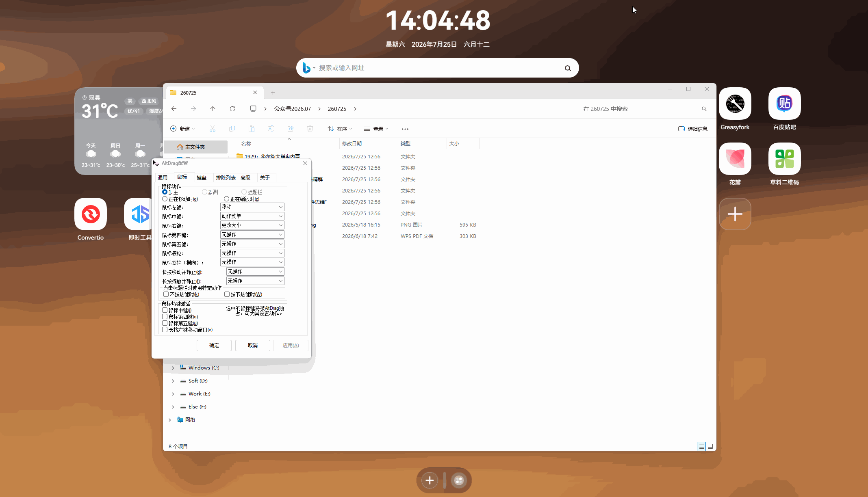Switch to the 键盘 tab in AltDrag
Viewport: 868px width, 497px height.
tap(202, 178)
